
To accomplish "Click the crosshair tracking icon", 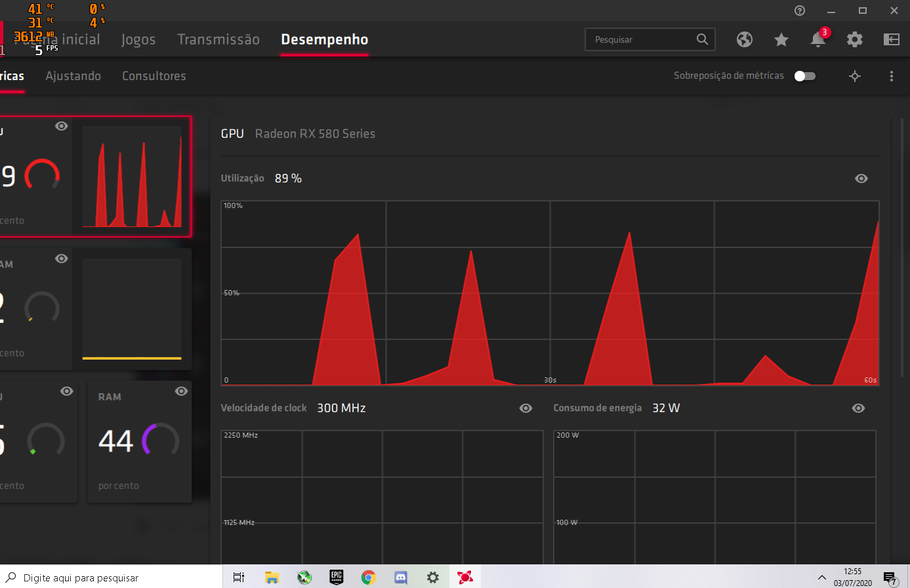I will point(854,76).
